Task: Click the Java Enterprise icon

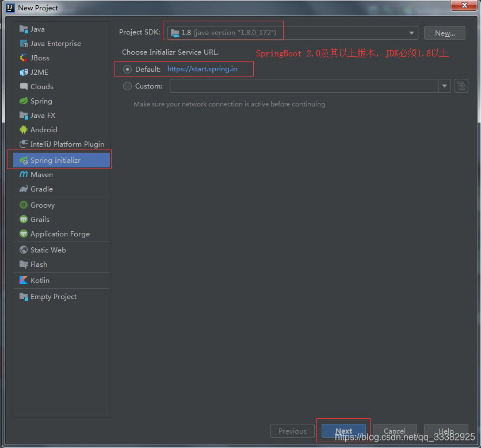Action: click(x=24, y=44)
